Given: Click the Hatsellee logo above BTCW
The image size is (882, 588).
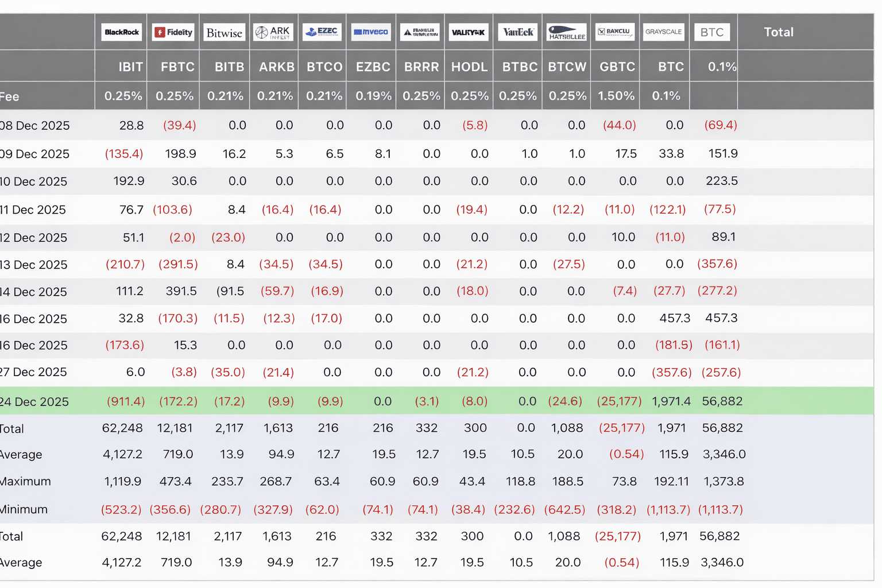Looking at the screenshot, I should [x=567, y=32].
